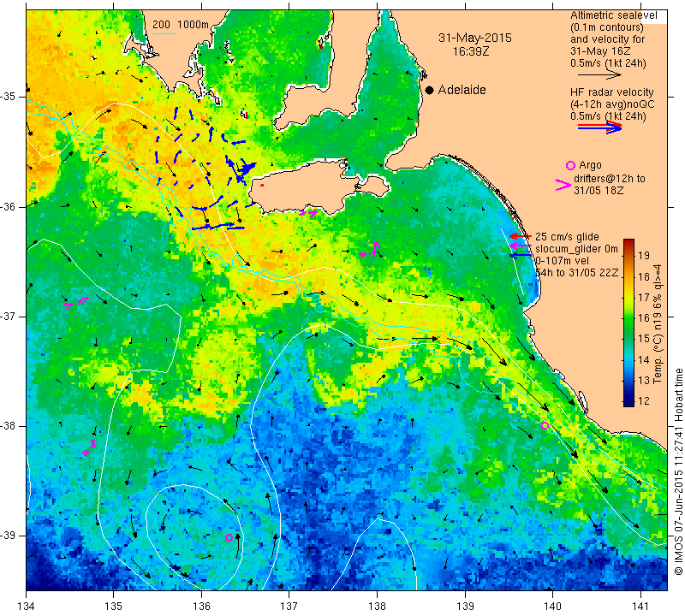Click colour bar tick label 18
This screenshot has width=685, height=616.
pos(644,277)
